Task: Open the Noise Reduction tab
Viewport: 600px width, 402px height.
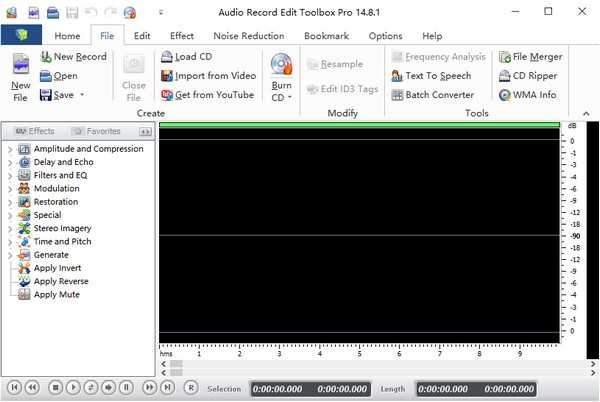Action: [x=249, y=36]
